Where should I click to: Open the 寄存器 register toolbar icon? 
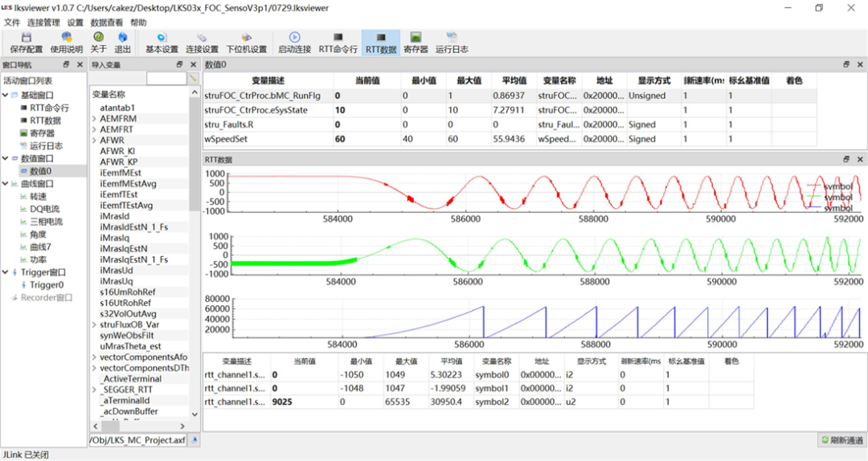click(416, 38)
